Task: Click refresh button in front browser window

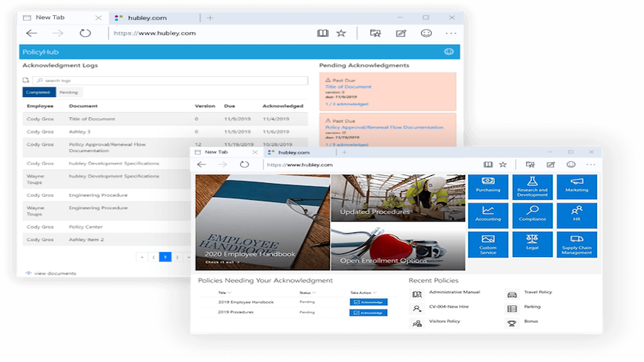Action: click(245, 164)
